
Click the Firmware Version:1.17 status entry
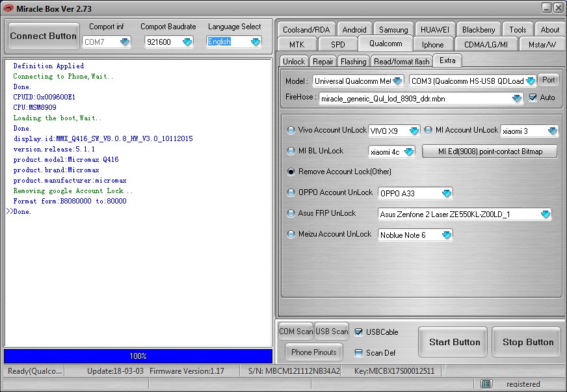[x=187, y=371]
